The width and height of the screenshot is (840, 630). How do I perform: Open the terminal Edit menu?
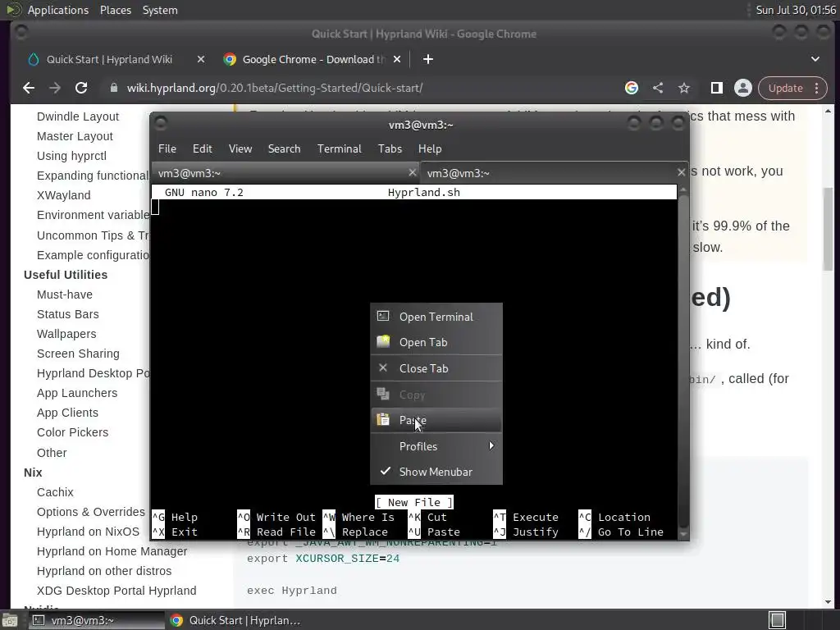pyautogui.click(x=203, y=149)
